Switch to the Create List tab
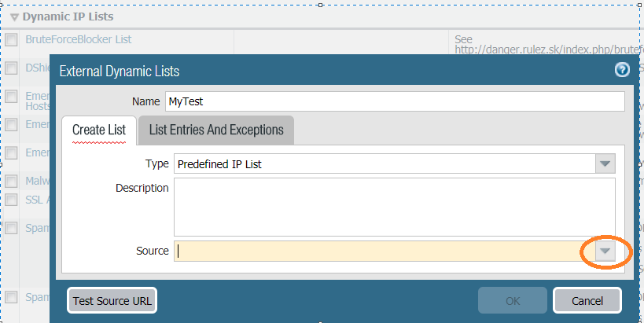Image resolution: width=644 pixels, height=323 pixels. [x=98, y=130]
